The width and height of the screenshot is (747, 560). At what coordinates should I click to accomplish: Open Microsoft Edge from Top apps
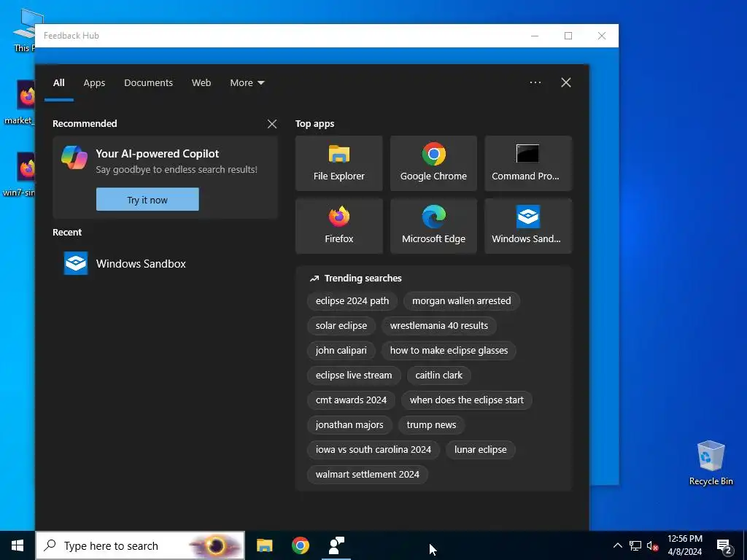pos(433,226)
